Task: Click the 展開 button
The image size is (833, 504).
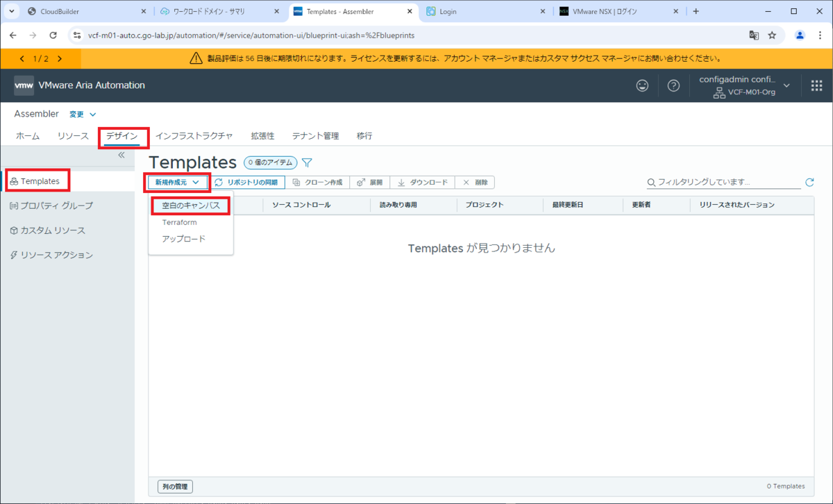Action: 369,183
